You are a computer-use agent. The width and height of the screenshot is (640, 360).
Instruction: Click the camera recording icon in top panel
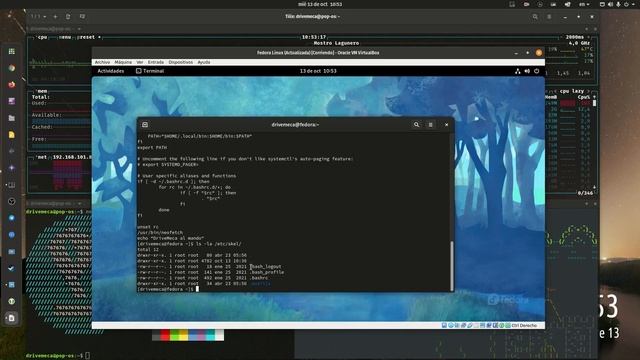(x=526, y=4)
